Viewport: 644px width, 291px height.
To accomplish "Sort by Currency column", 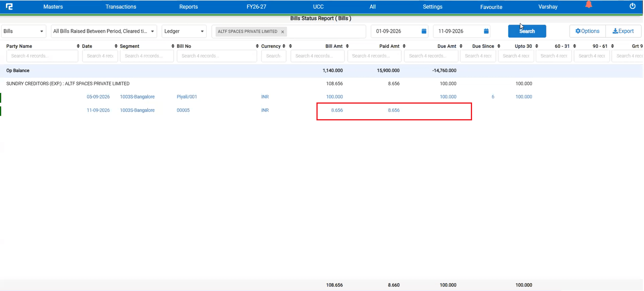I will pyautogui.click(x=284, y=46).
